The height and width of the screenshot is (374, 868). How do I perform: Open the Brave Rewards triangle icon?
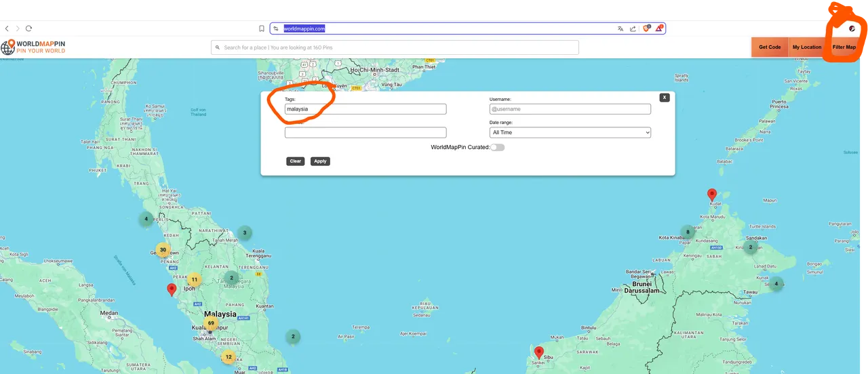tap(659, 28)
